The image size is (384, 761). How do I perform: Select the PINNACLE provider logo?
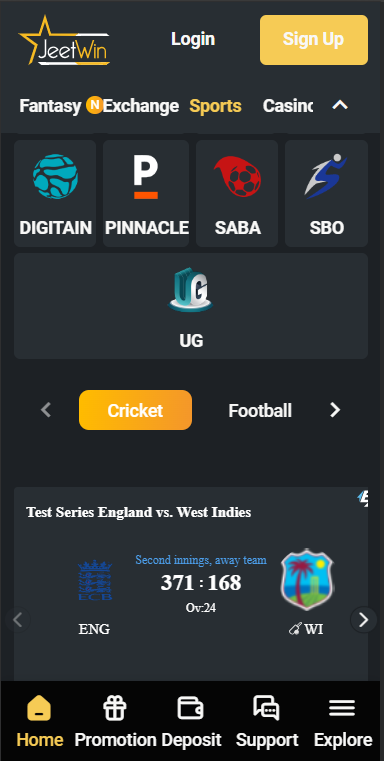[x=146, y=194]
